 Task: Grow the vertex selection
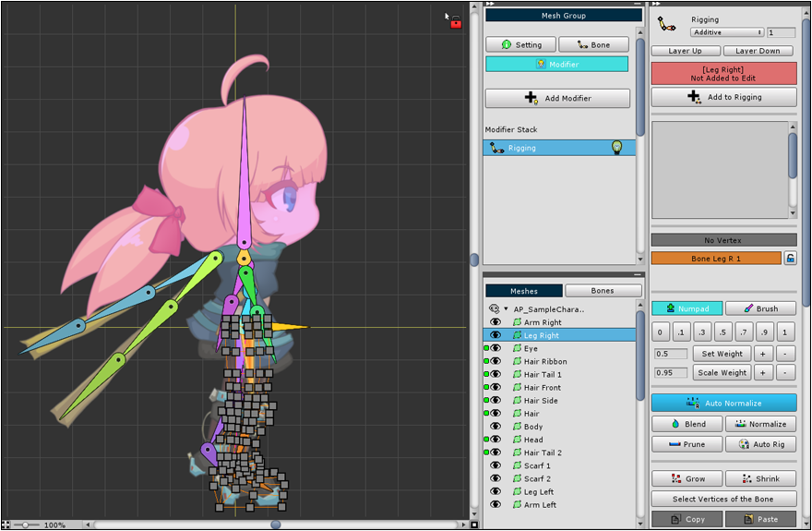click(x=687, y=478)
